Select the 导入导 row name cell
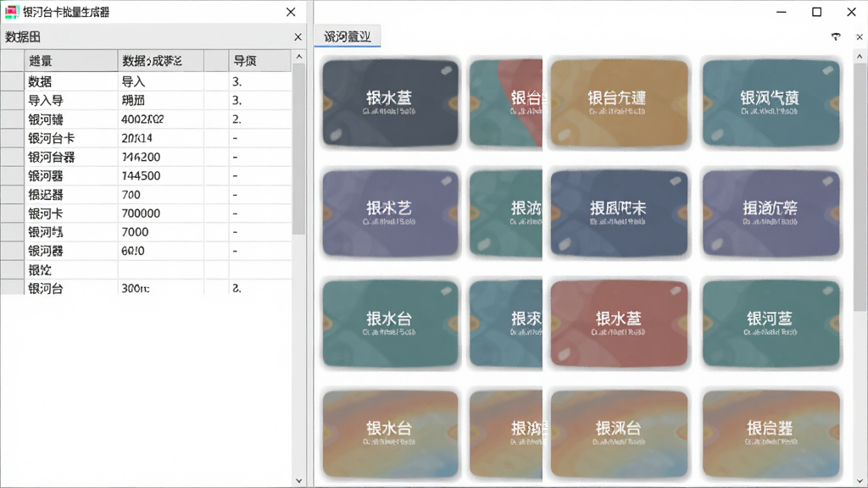The height and width of the screenshot is (488, 868). coord(71,101)
